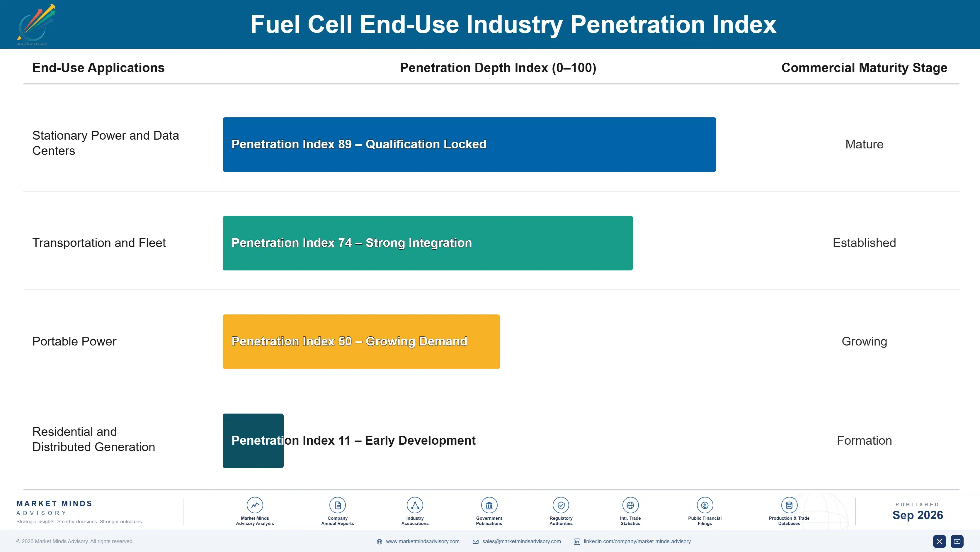The height and width of the screenshot is (552, 980).
Task: Click the 'Growing' maturity stage value
Action: 864,341
